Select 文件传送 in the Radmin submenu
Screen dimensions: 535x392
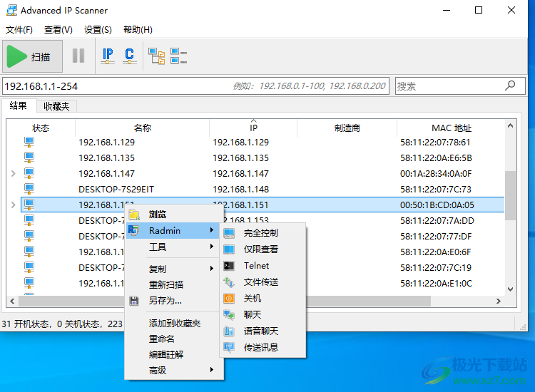263,282
